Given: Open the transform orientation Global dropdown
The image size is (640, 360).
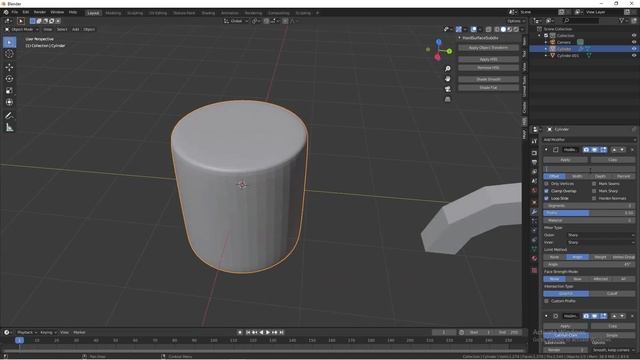Looking at the screenshot, I should pyautogui.click(x=236, y=21).
